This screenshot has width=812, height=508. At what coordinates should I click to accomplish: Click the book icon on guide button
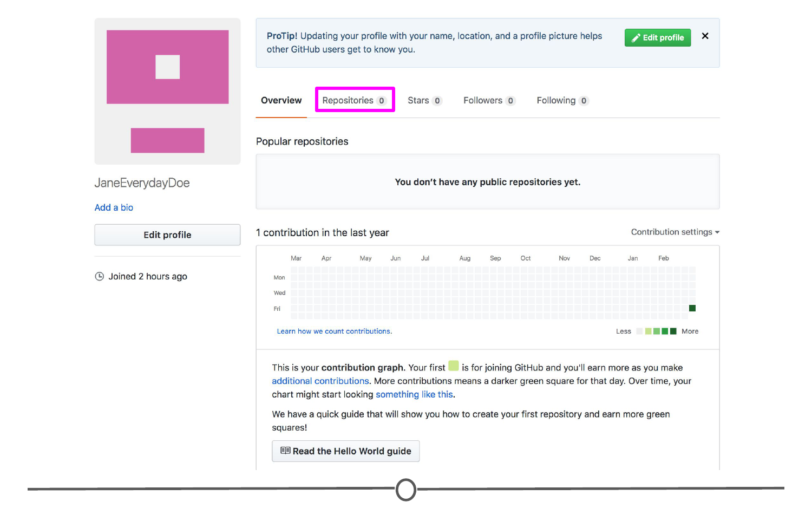(x=285, y=451)
